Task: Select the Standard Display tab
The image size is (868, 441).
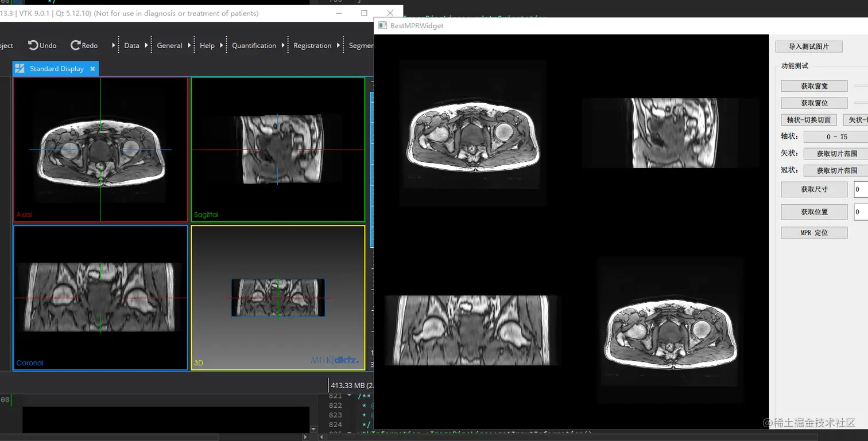Action: [56, 68]
